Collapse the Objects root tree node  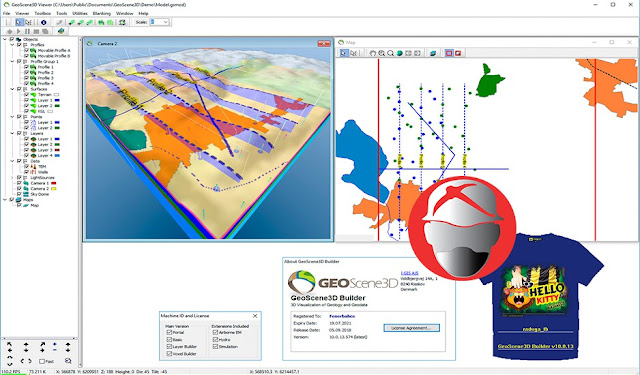tap(5, 39)
